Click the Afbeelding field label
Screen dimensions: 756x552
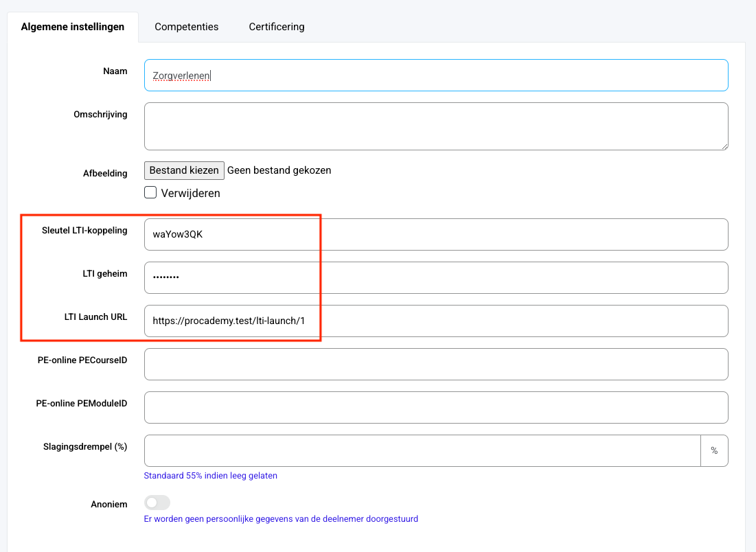tap(105, 173)
